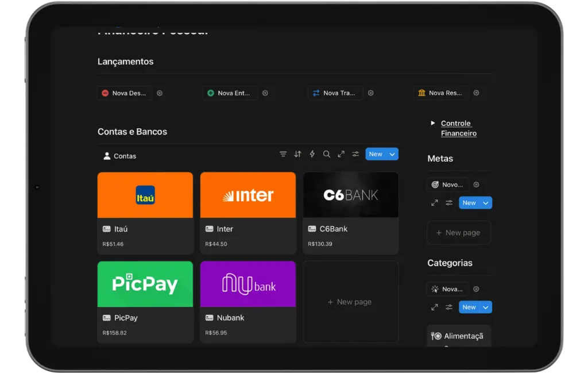Open dropdown arrow next to New in Contas
This screenshot has width=588, height=373.
(392, 154)
